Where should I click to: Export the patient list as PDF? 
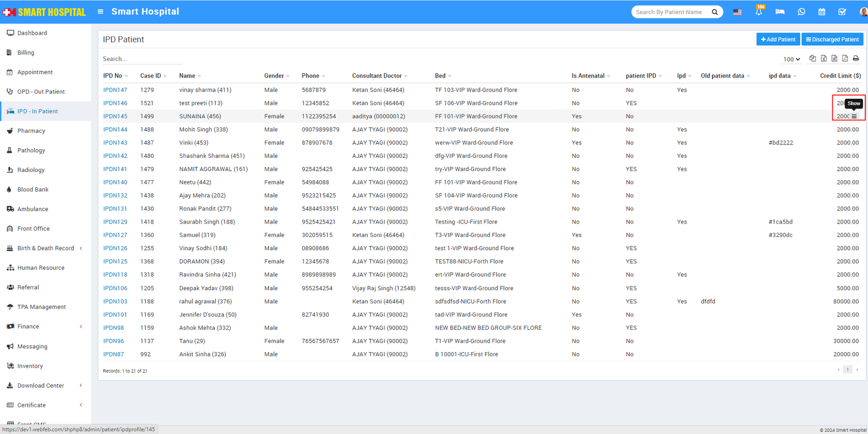pyautogui.click(x=845, y=59)
